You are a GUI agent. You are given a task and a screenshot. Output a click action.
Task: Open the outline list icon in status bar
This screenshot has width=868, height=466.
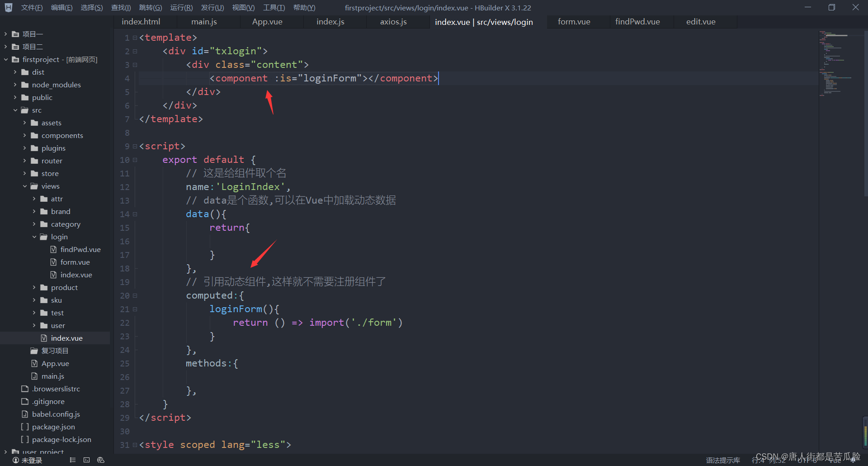tap(72, 460)
